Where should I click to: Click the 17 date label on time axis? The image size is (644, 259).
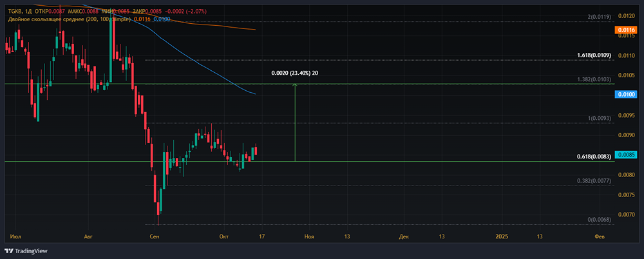click(261, 237)
